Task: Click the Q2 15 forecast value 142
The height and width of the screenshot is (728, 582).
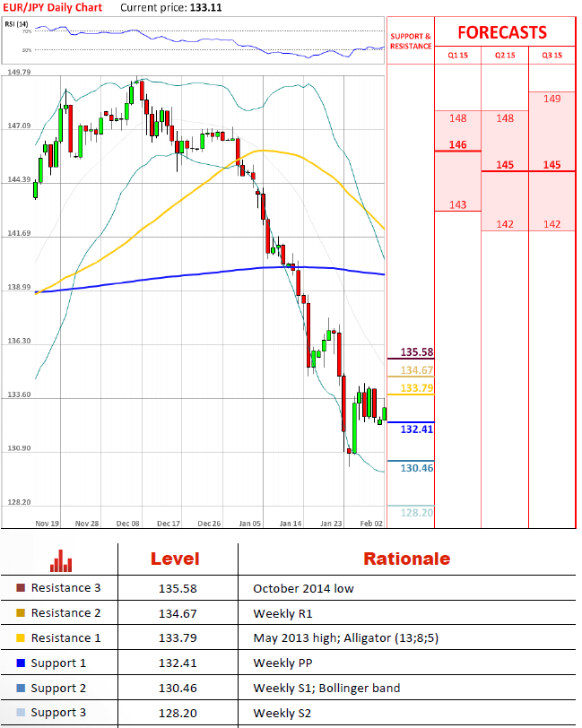Action: tap(505, 224)
